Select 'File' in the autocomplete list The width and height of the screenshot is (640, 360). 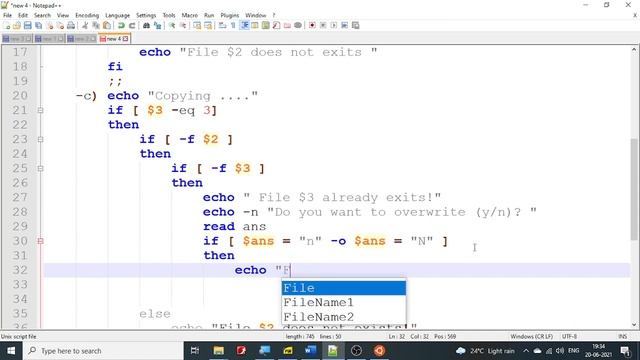344,288
